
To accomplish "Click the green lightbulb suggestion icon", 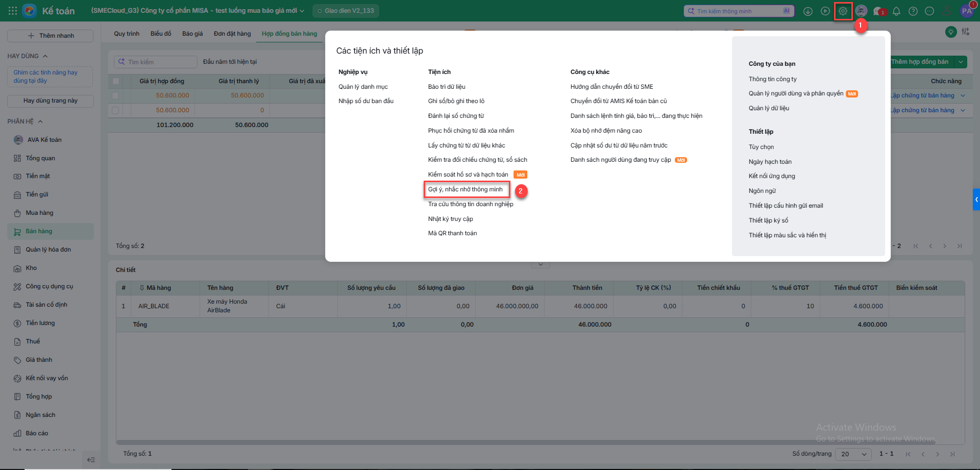I will click(950, 32).
